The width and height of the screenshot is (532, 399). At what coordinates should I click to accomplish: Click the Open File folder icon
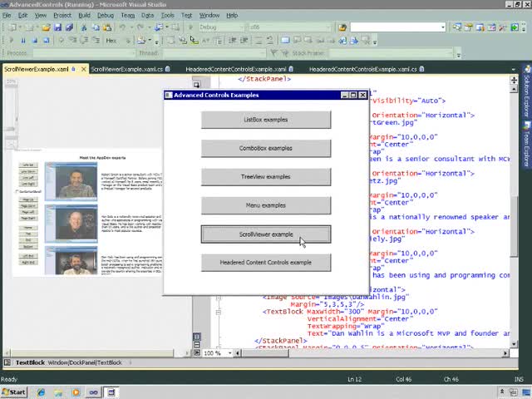(47, 27)
